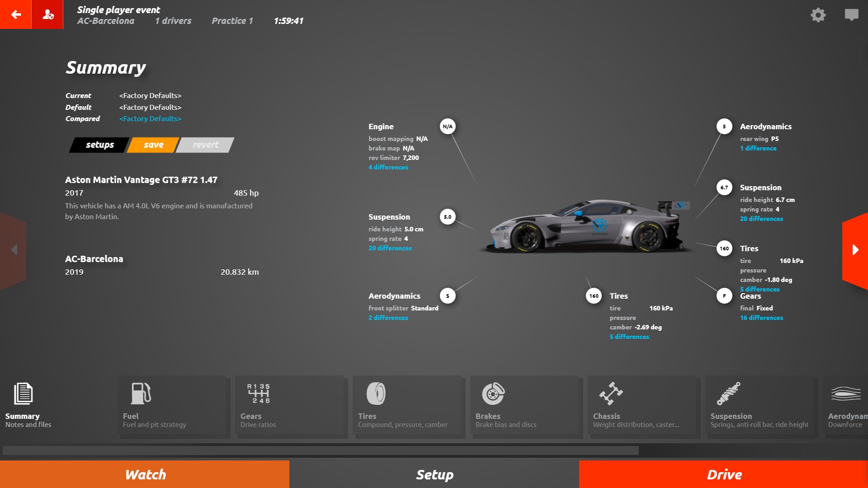This screenshot has height=488, width=868.
Task: Click the rear Tires 160 marker
Action: [724, 249]
